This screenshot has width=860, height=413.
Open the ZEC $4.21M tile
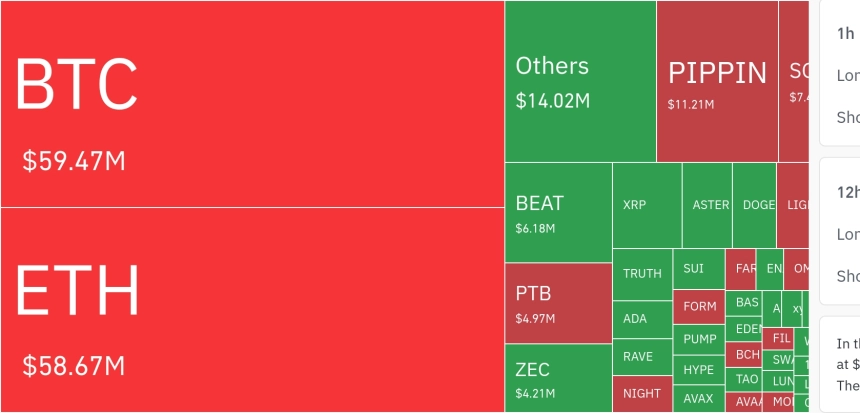click(x=558, y=378)
